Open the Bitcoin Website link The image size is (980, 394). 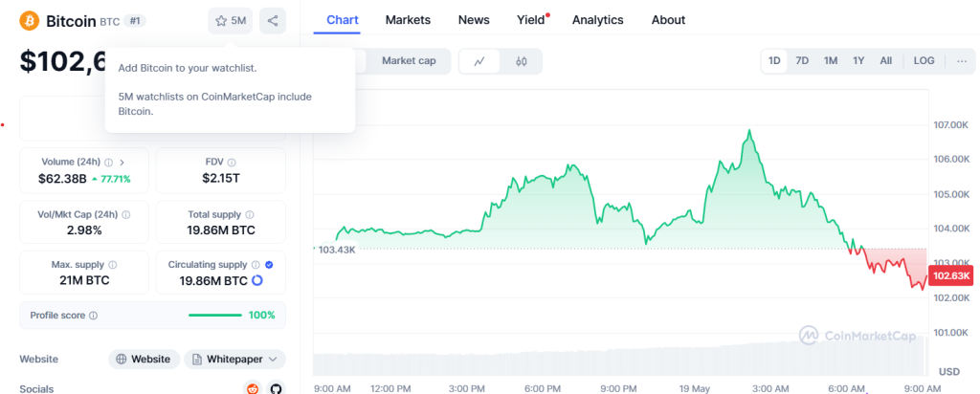click(143, 360)
